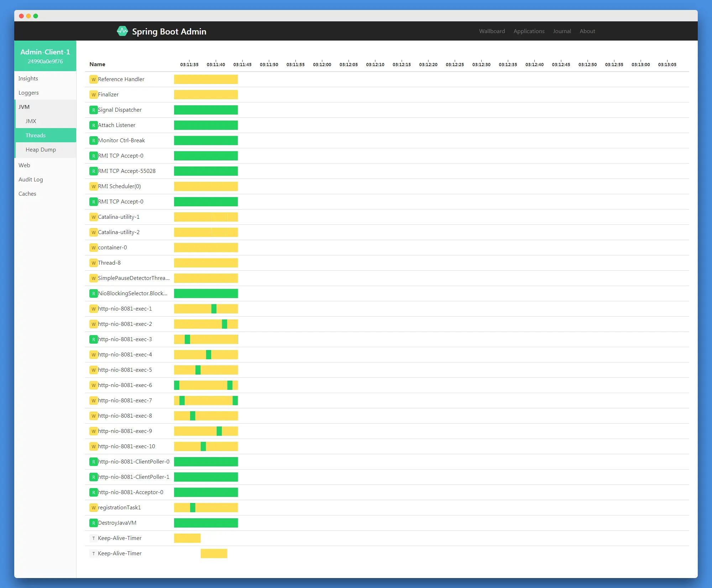This screenshot has width=712, height=588.
Task: Select Heap Dump in the sidebar
Action: click(41, 149)
